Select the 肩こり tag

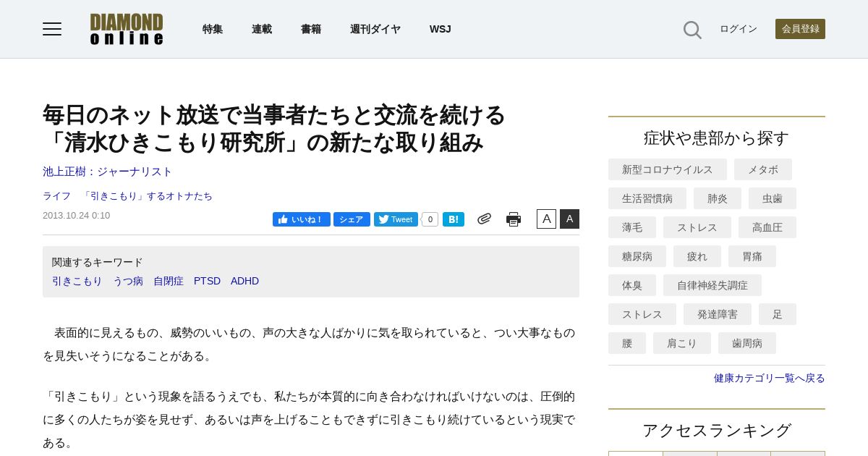682,343
